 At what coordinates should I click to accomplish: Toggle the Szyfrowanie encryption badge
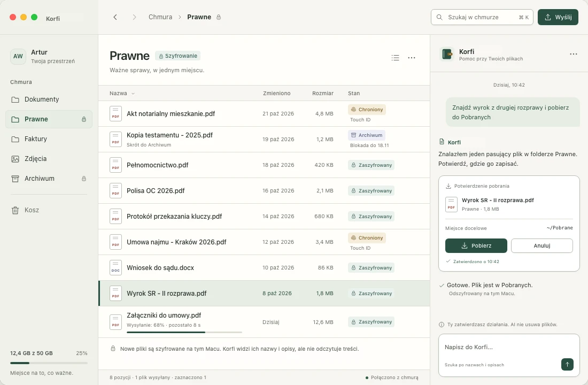(x=178, y=56)
